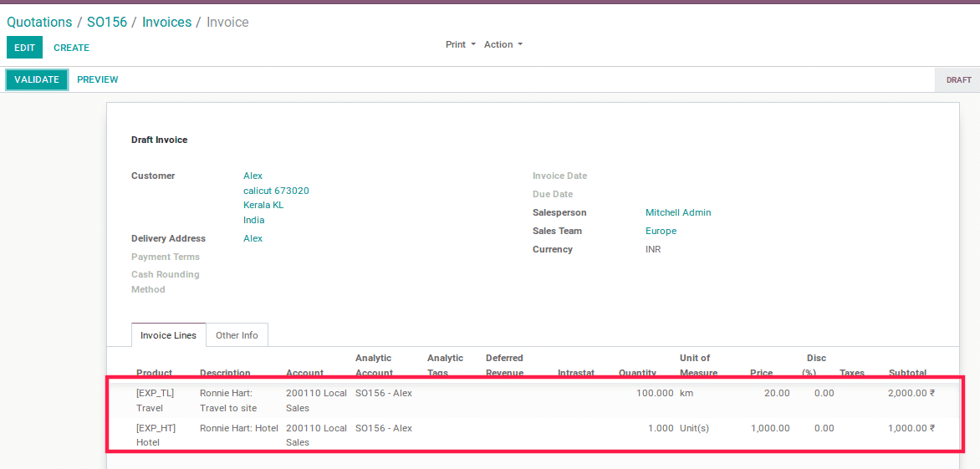Open the Print dropdown menu
This screenshot has height=469, width=980.
461,44
